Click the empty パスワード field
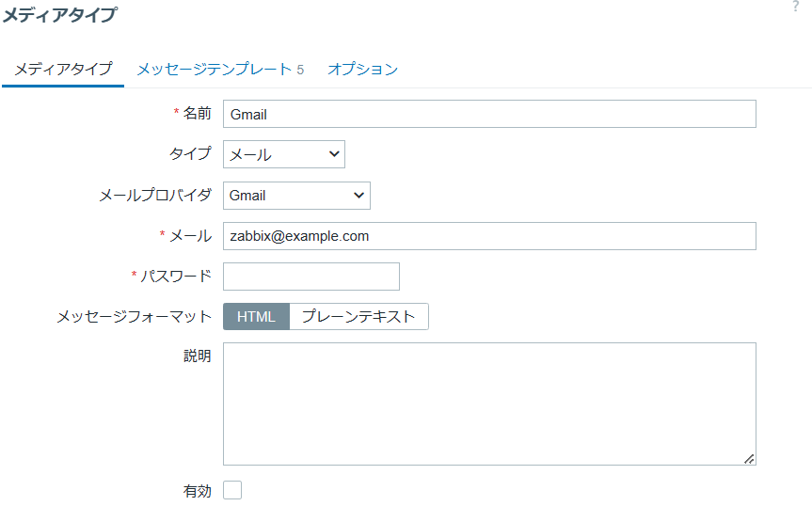This screenshot has width=812, height=522. click(x=311, y=277)
